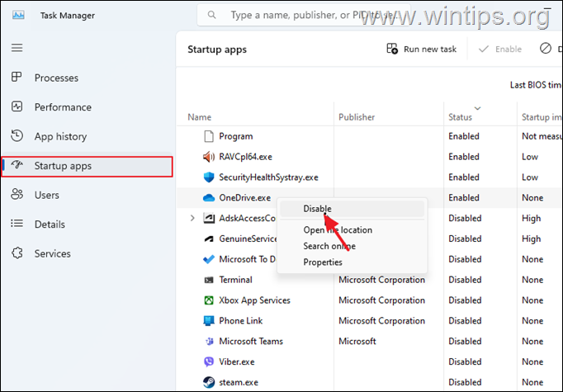This screenshot has width=563, height=392.
Task: Select the steam.exe row name
Action: click(239, 382)
